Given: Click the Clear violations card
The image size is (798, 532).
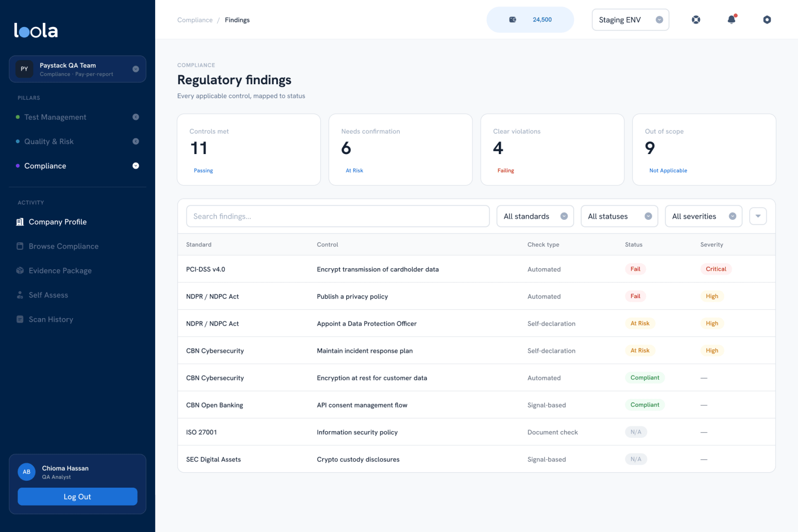Looking at the screenshot, I should (x=552, y=150).
